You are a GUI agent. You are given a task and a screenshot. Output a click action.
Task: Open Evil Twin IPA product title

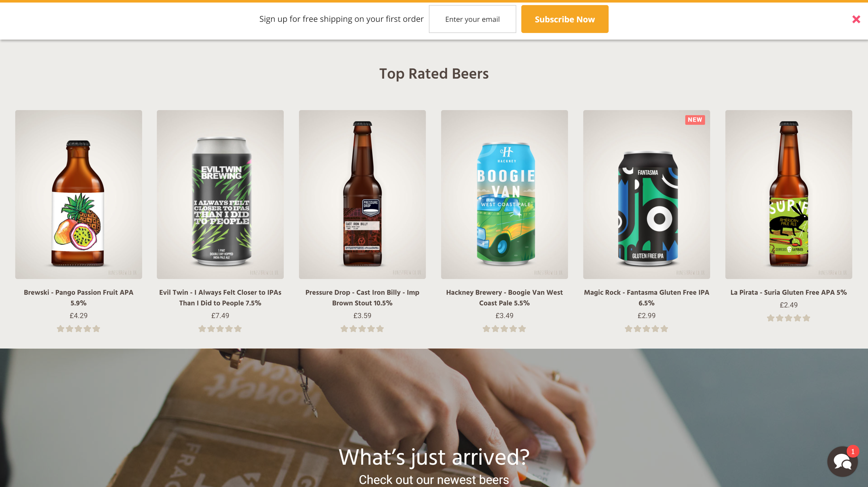[220, 298]
